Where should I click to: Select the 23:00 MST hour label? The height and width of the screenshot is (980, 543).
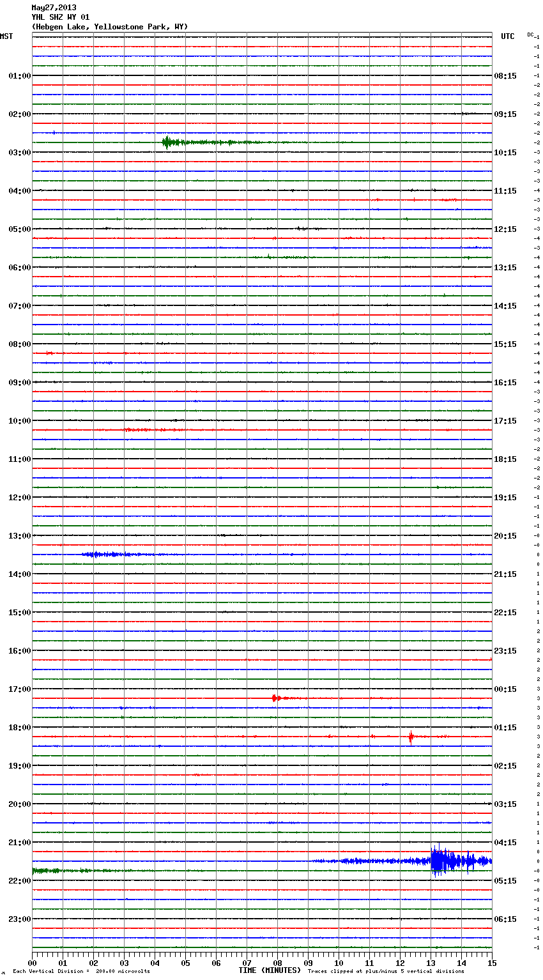click(x=19, y=919)
